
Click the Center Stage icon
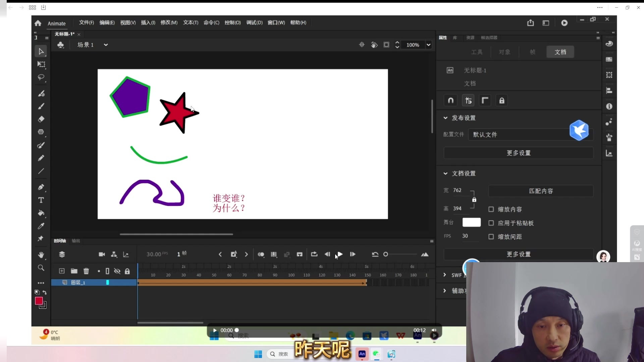362,45
